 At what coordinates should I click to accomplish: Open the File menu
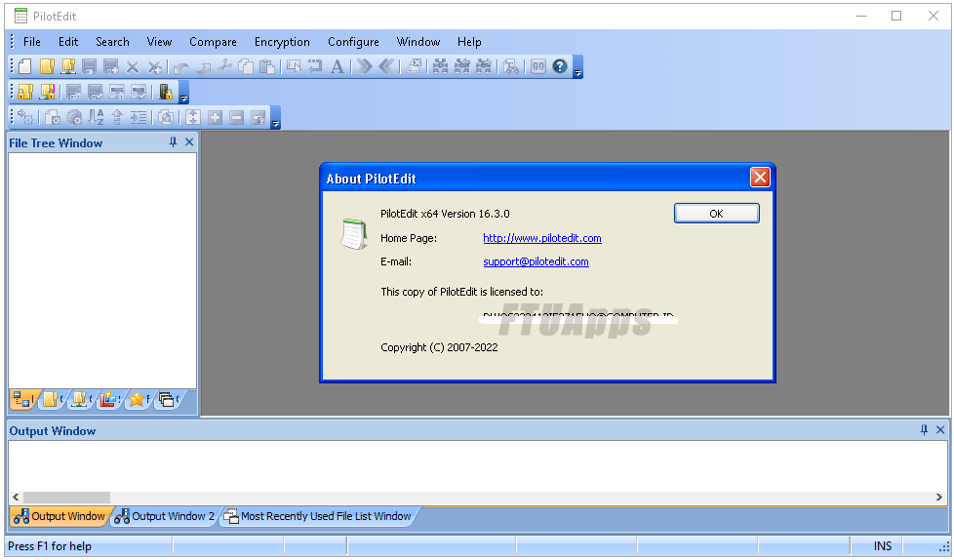(x=31, y=42)
